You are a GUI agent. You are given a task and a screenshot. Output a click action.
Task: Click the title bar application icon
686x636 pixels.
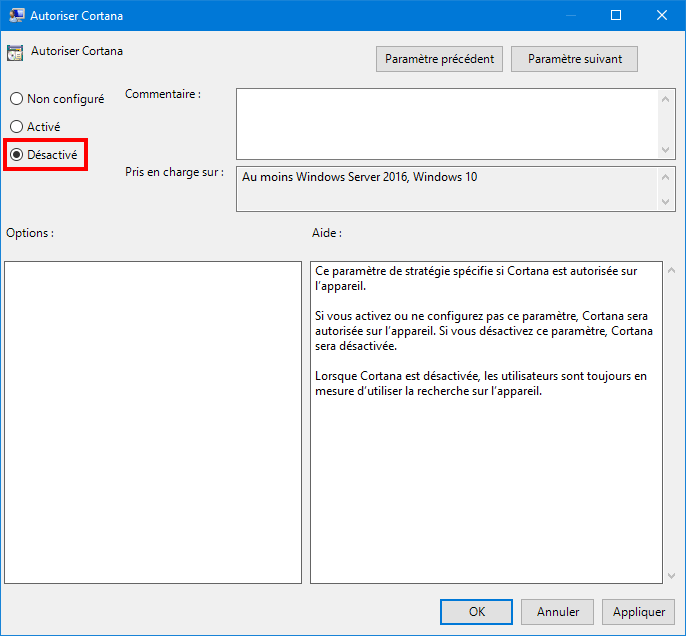tap(17, 15)
